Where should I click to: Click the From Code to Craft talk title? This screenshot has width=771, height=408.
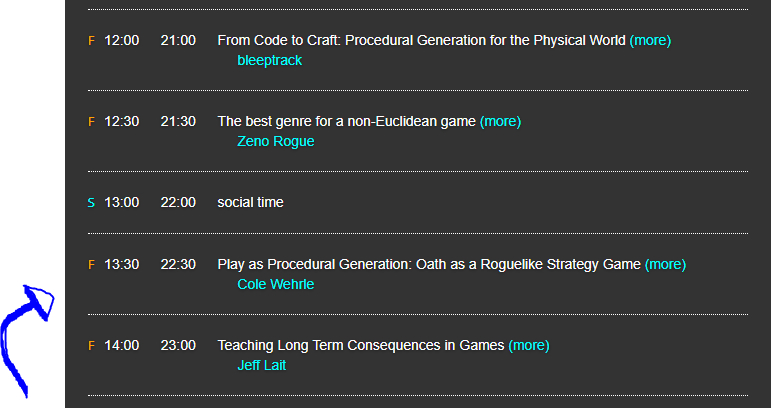point(421,41)
